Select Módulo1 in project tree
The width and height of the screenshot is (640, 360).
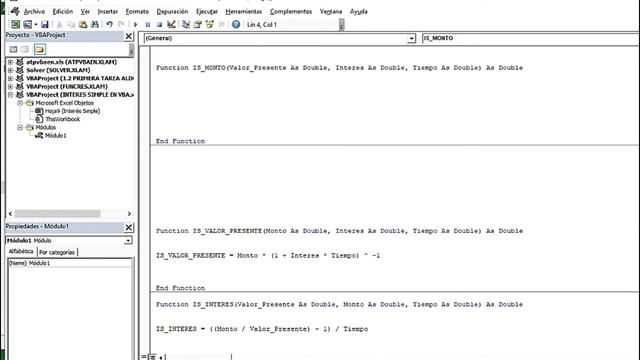coord(56,136)
